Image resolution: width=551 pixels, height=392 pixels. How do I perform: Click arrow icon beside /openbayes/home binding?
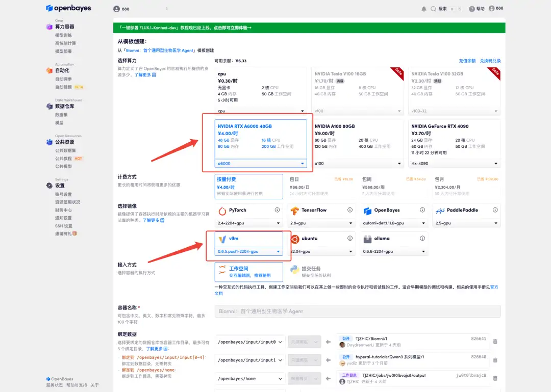pyautogui.click(x=328, y=379)
